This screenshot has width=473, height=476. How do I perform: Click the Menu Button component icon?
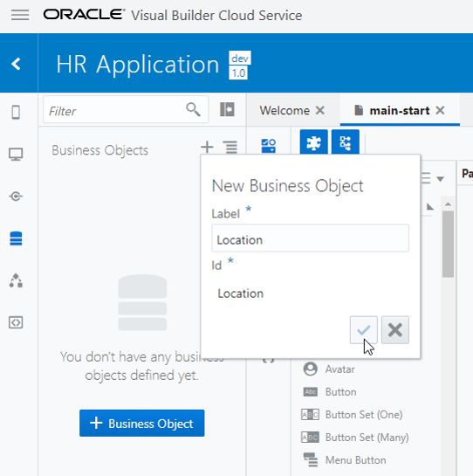311,460
